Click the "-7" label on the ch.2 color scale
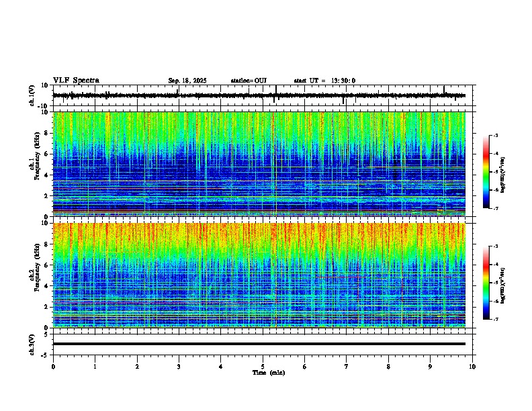 click(496, 319)
